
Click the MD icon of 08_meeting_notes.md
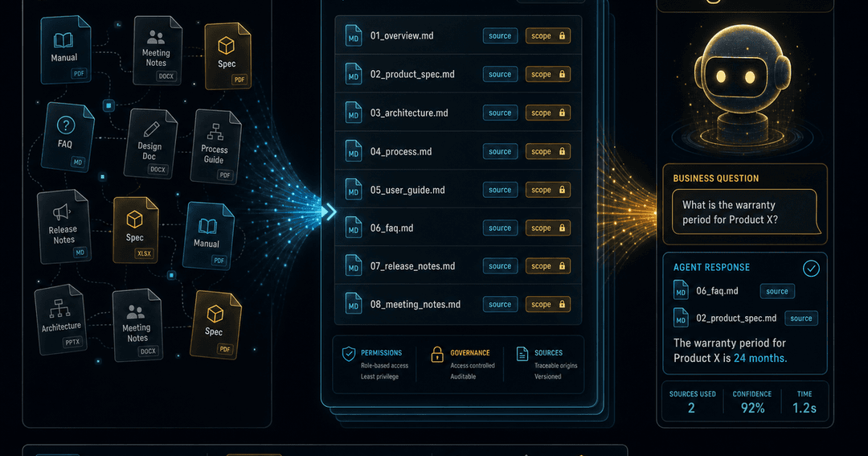pyautogui.click(x=353, y=305)
